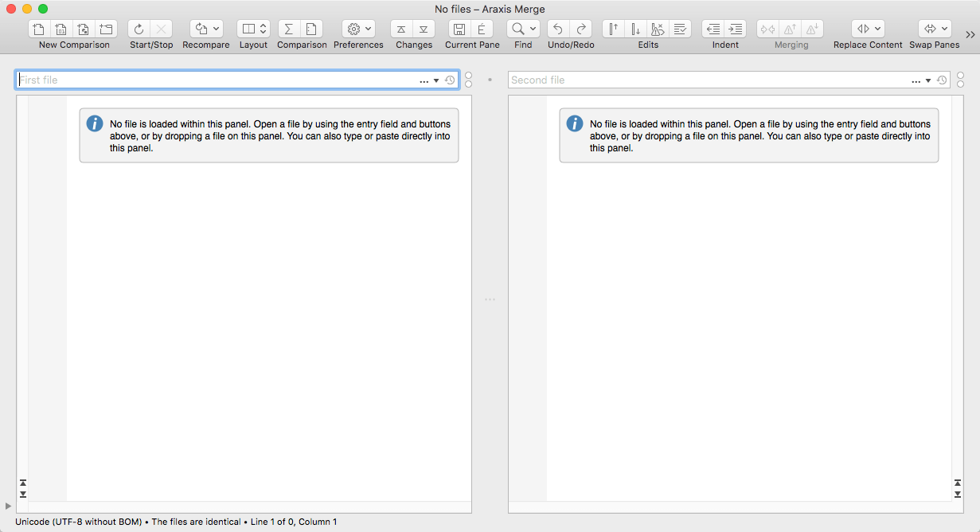This screenshot has height=532, width=980.
Task: Open the Replace Content dropdown
Action: (x=868, y=29)
